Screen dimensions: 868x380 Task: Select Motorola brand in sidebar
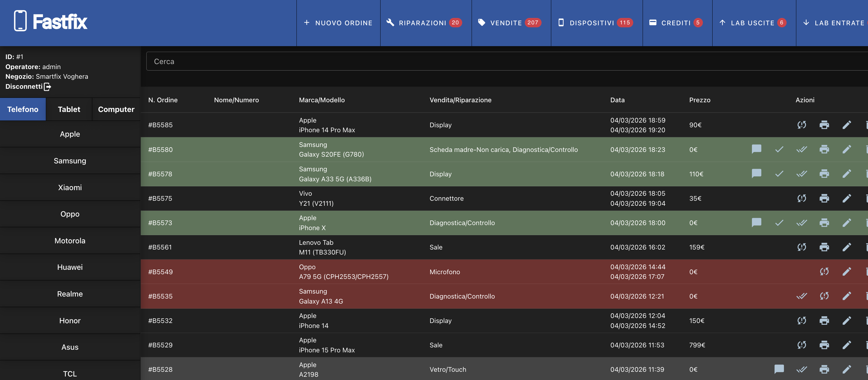70,240
